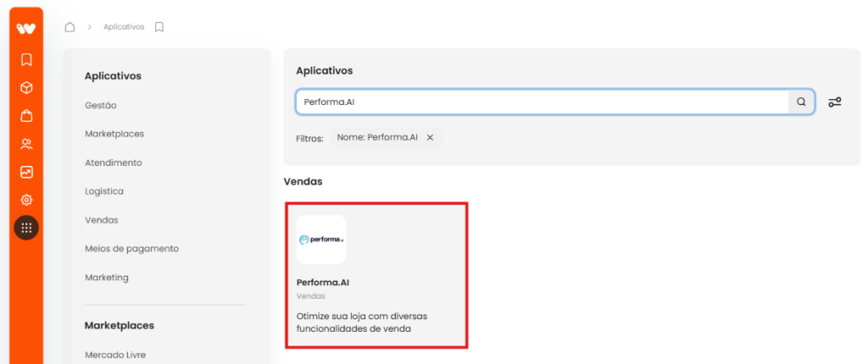
Task: Click the search magnifier button
Action: click(801, 102)
